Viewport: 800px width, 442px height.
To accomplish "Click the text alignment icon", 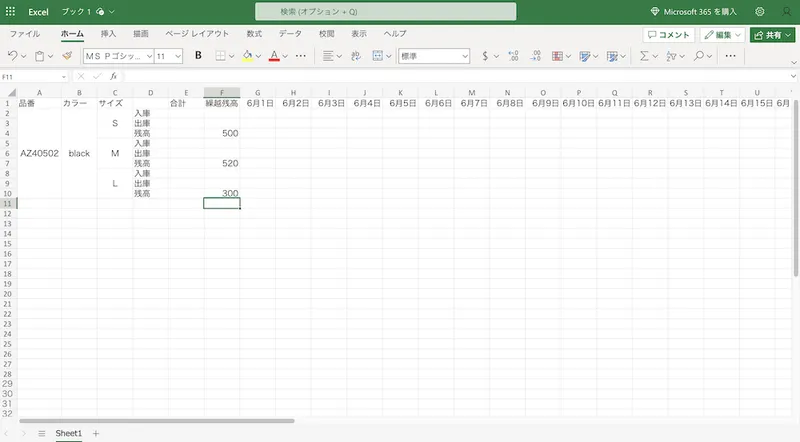I will coord(328,56).
